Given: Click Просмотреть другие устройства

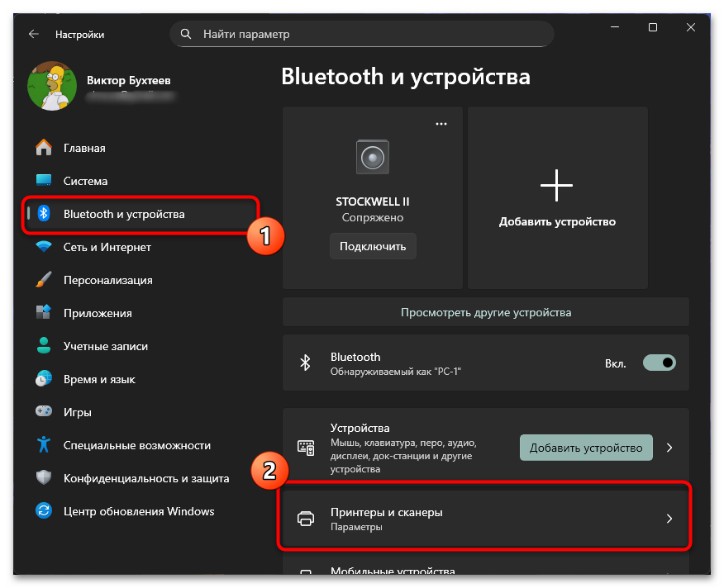Looking at the screenshot, I should tap(484, 311).
